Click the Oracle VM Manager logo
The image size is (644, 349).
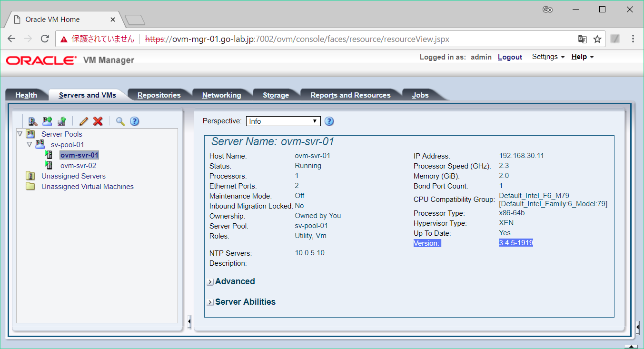[x=70, y=60]
